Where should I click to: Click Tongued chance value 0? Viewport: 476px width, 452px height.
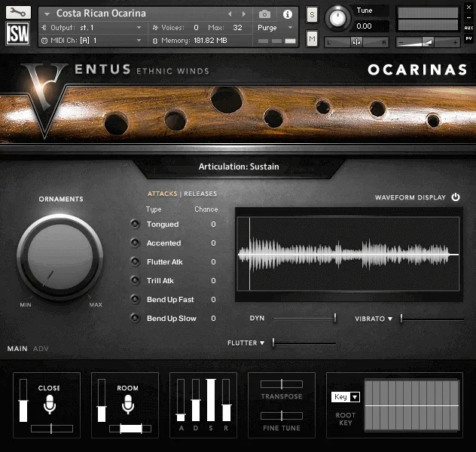(213, 224)
